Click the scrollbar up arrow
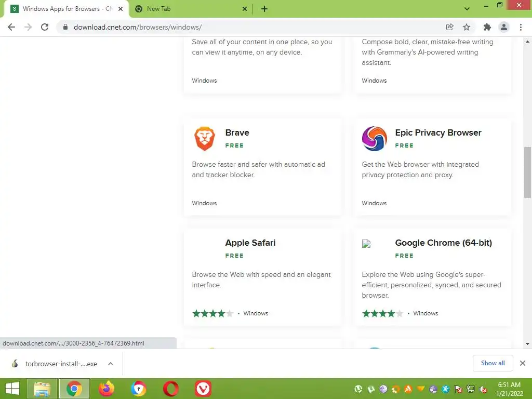 (x=527, y=42)
